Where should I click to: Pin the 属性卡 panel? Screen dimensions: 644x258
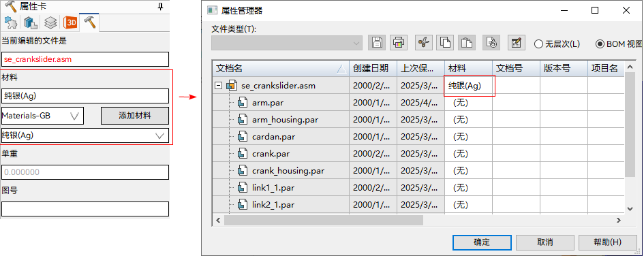point(161,6)
